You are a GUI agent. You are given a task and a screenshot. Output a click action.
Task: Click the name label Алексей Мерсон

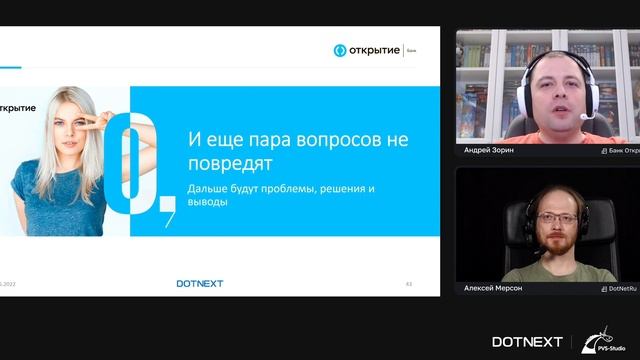[493, 288]
